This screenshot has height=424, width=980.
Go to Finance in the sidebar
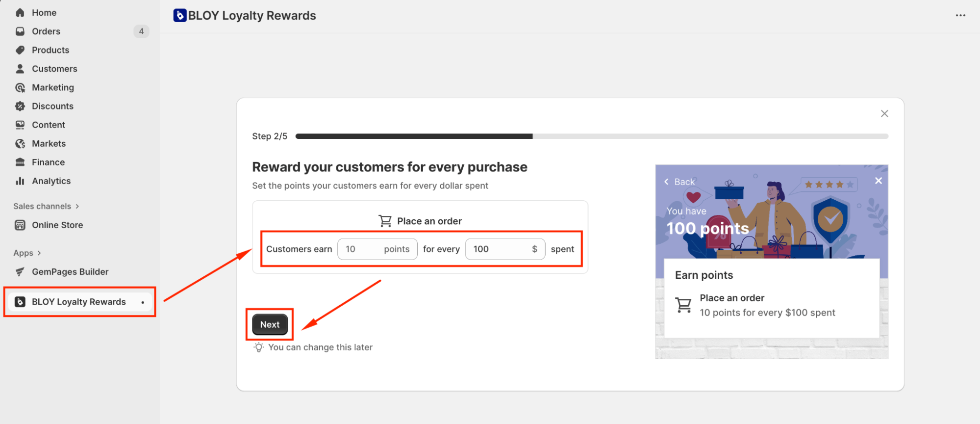pyautogui.click(x=48, y=162)
